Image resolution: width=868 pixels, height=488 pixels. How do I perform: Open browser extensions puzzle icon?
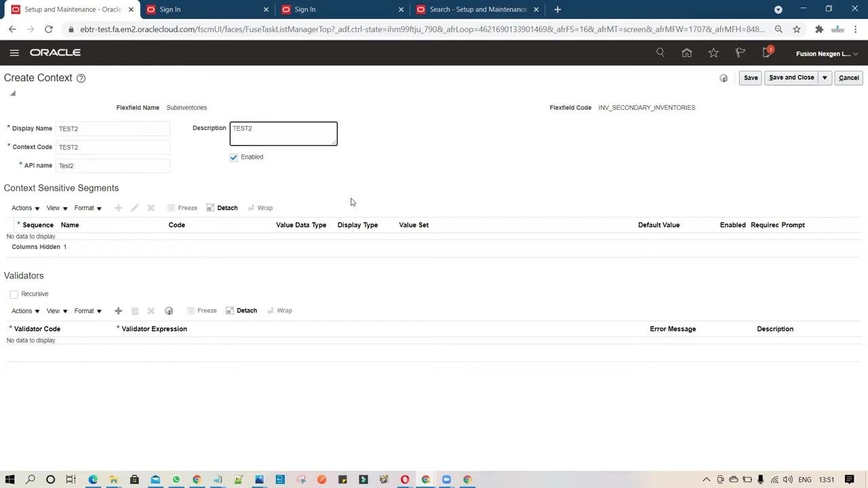(x=819, y=29)
